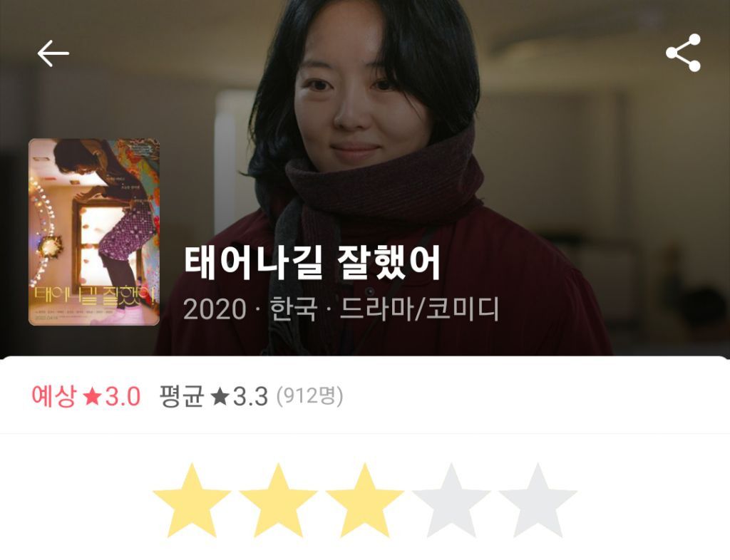The image size is (730, 560).
Task: Tap the back arrow icon
Action: [x=53, y=53]
